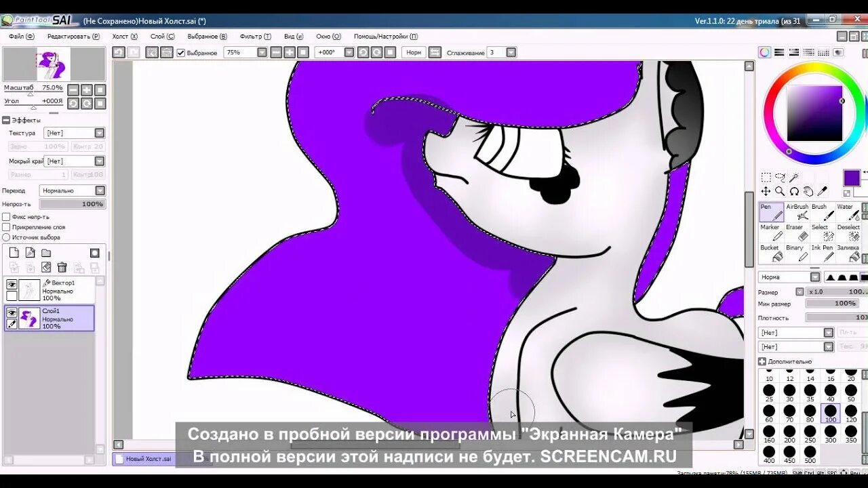Activate the eyedropper color picker tool

pos(823,192)
